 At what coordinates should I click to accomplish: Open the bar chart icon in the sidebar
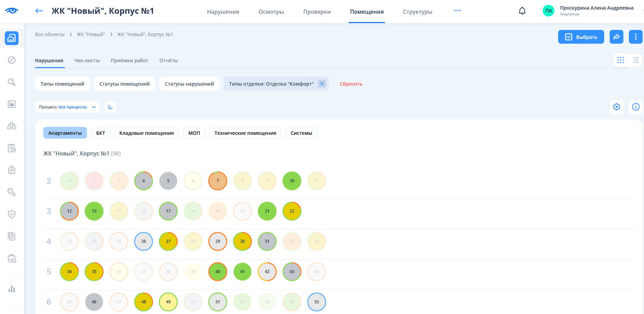12,289
